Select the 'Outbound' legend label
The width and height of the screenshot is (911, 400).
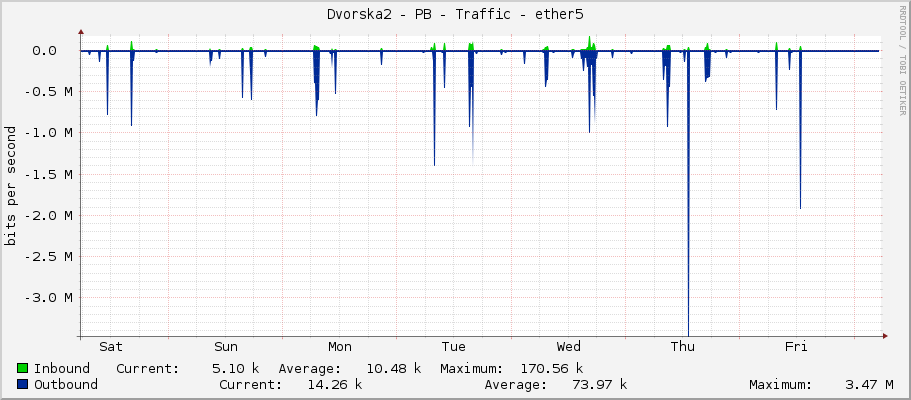(66, 384)
